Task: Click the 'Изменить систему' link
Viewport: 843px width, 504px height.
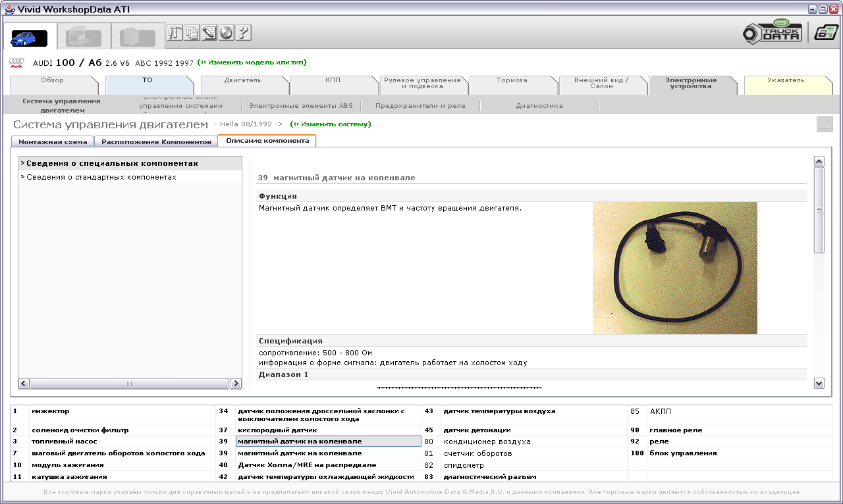Action: 331,124
